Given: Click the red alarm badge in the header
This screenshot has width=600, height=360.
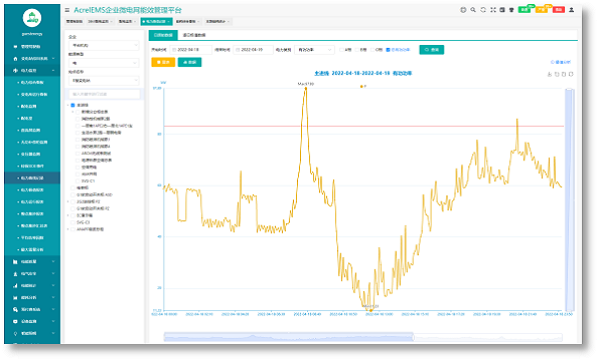Looking at the screenshot, I should 559,10.
